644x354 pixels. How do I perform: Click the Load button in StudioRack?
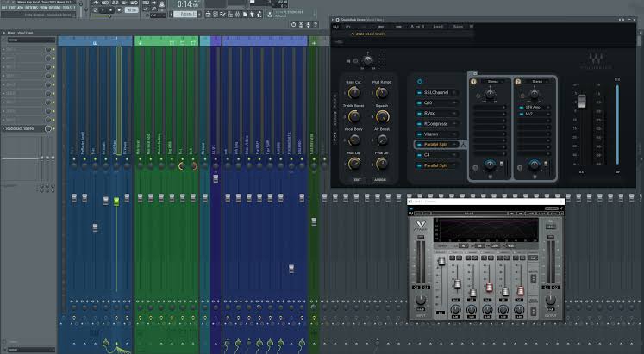tap(438, 27)
